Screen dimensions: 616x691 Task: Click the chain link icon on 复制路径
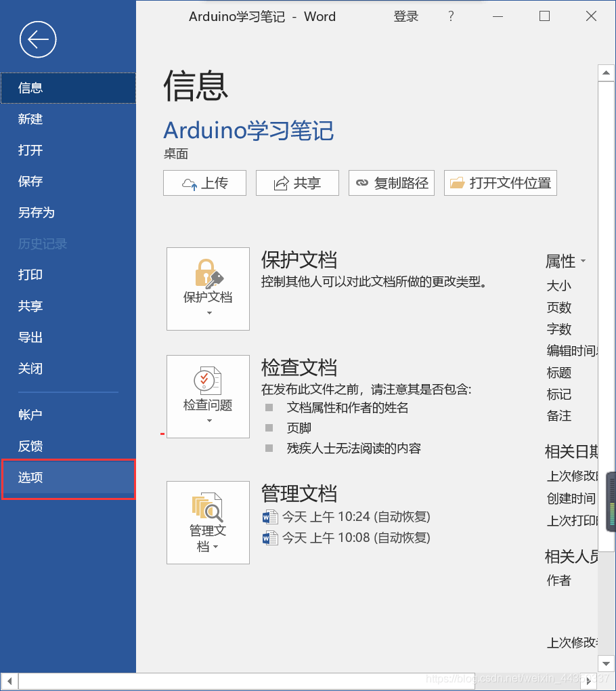362,182
